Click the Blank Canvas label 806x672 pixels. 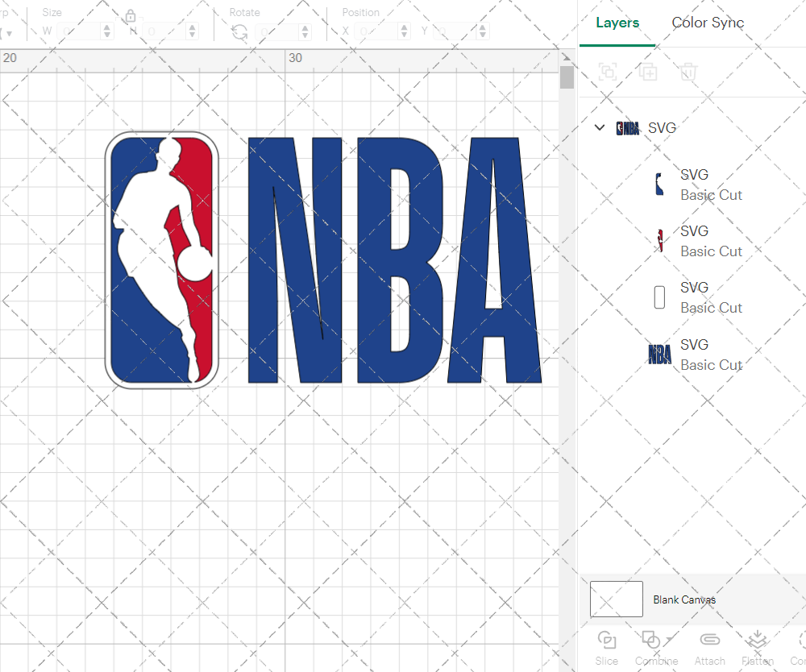pyautogui.click(x=684, y=599)
